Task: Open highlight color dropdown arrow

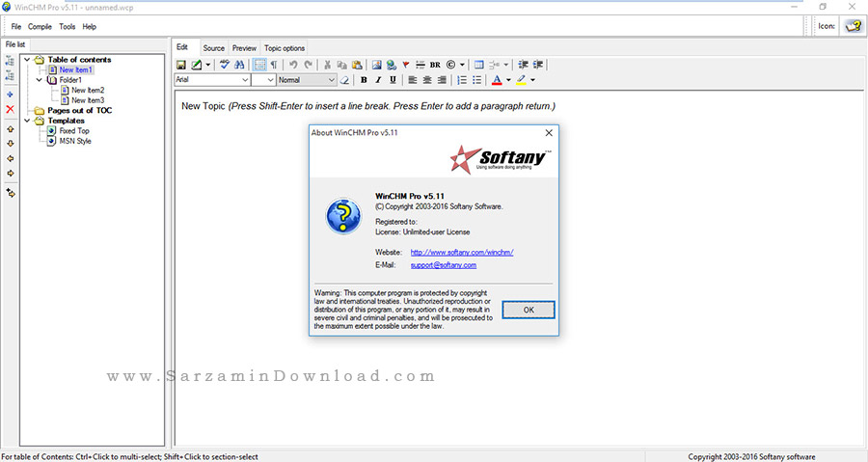Action: (x=532, y=80)
